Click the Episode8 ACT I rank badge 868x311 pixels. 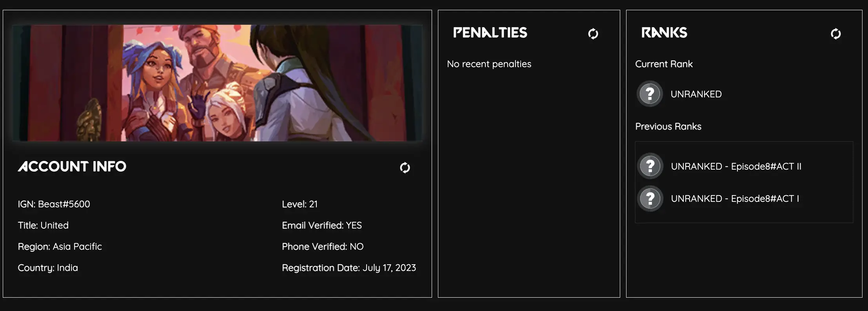(x=650, y=199)
